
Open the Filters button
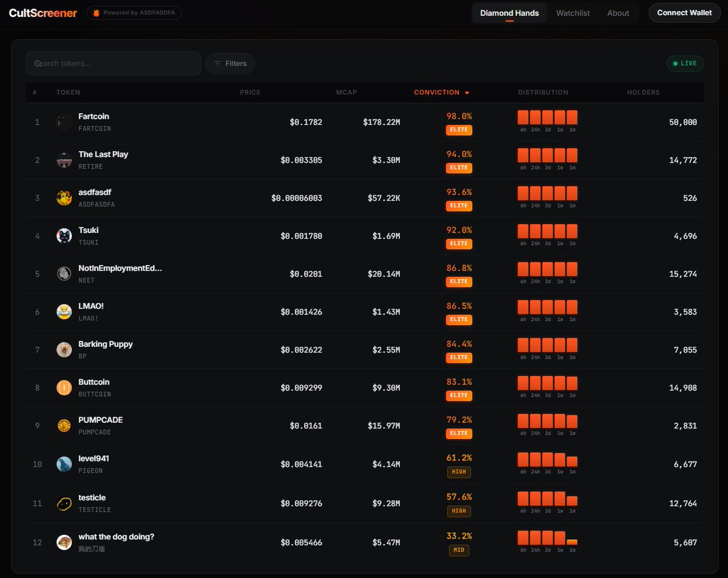(x=231, y=64)
